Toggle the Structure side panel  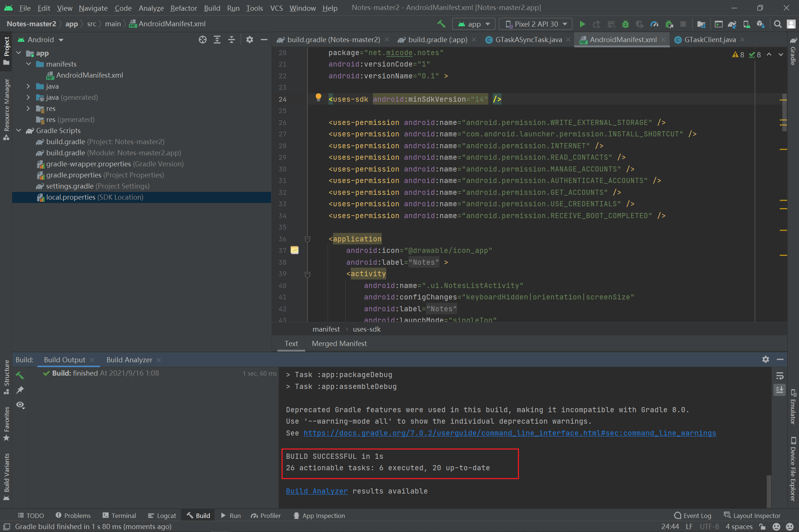(6, 377)
